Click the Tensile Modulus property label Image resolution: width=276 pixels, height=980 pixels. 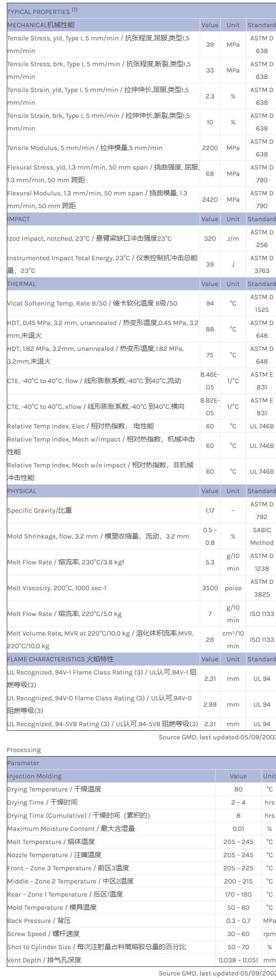85,148
